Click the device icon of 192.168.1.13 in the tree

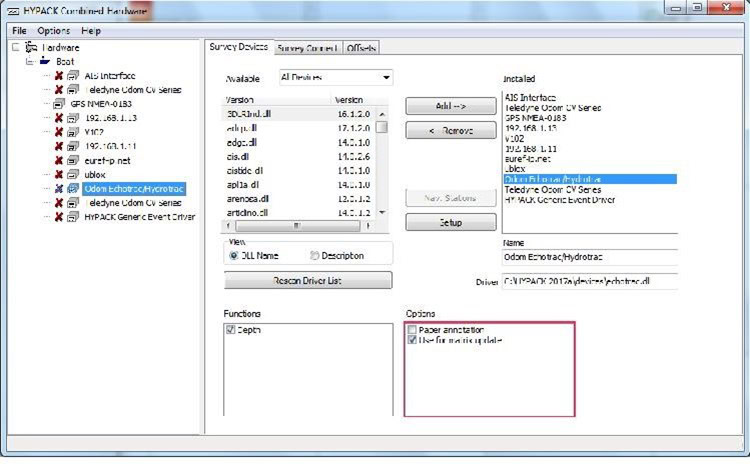pos(73,118)
